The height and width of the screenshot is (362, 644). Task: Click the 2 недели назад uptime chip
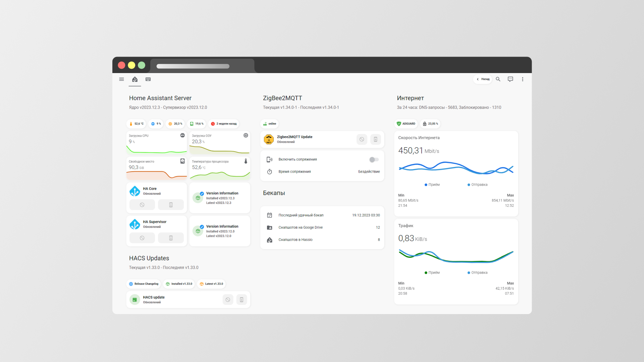(x=224, y=124)
